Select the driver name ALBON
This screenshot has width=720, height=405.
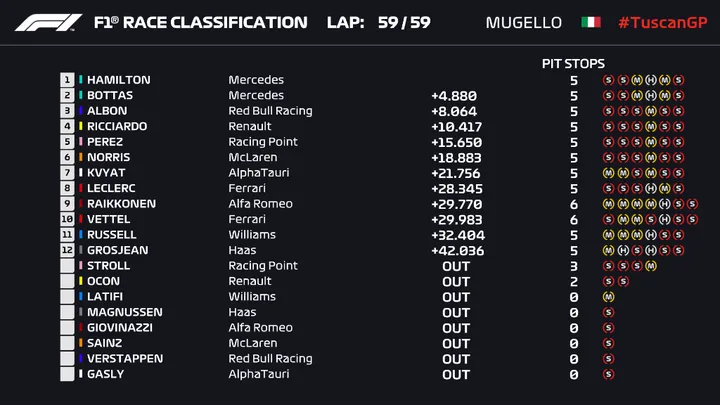(x=107, y=111)
